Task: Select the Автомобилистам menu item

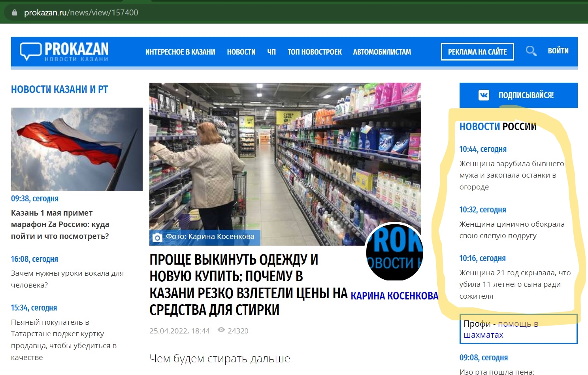Action: click(382, 52)
